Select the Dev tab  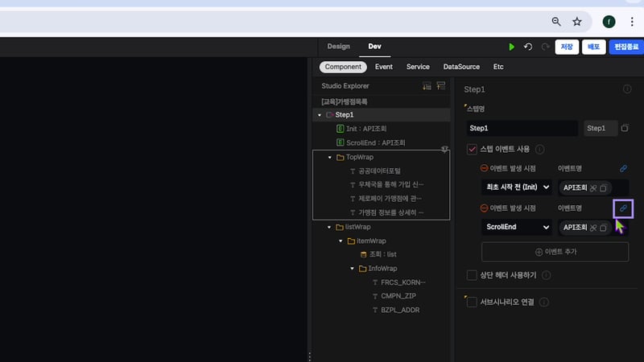coord(374,47)
